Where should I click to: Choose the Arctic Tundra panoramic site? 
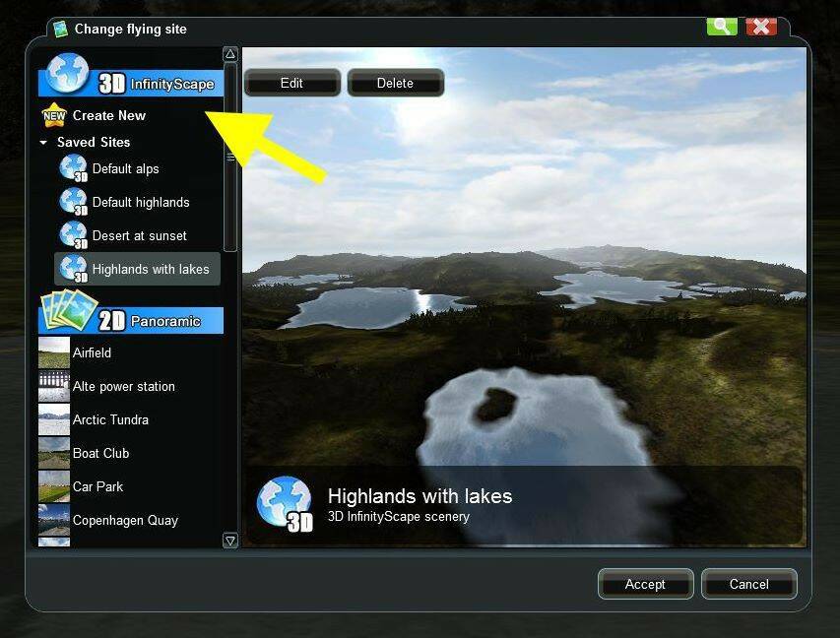click(109, 419)
